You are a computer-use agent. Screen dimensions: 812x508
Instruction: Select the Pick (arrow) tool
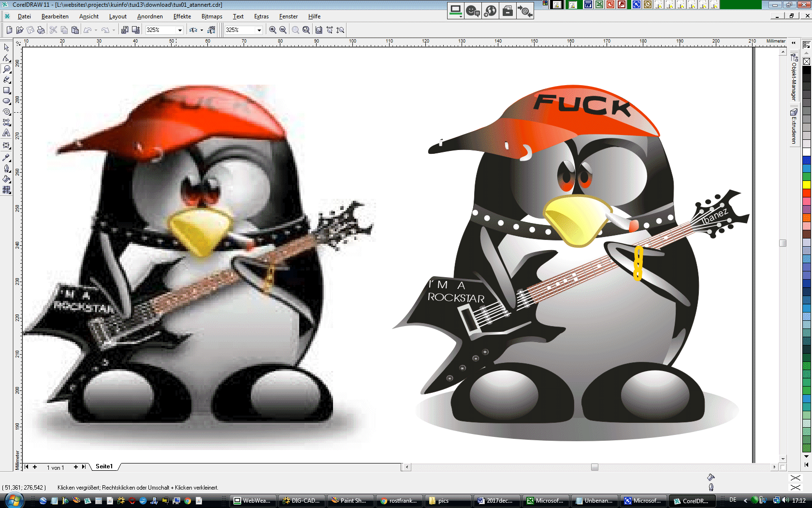point(6,47)
